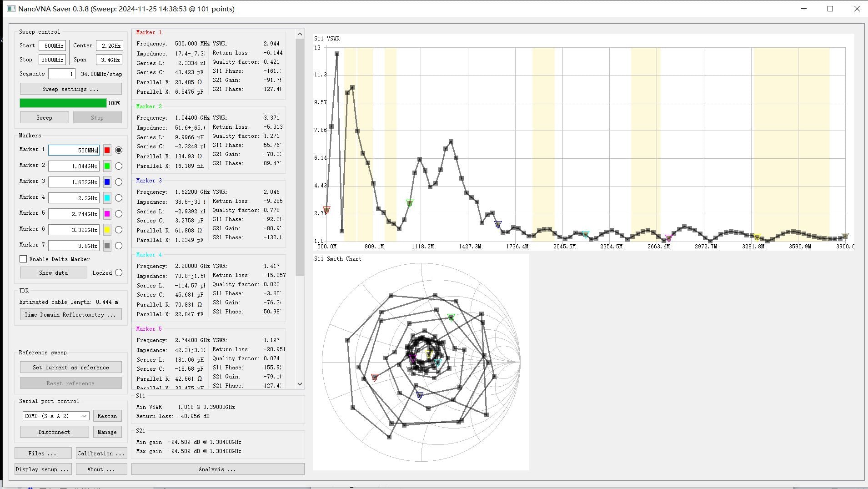The width and height of the screenshot is (868, 489).
Task: Click the blue marker 3 triangle on VSWR chart
Action: click(498, 224)
